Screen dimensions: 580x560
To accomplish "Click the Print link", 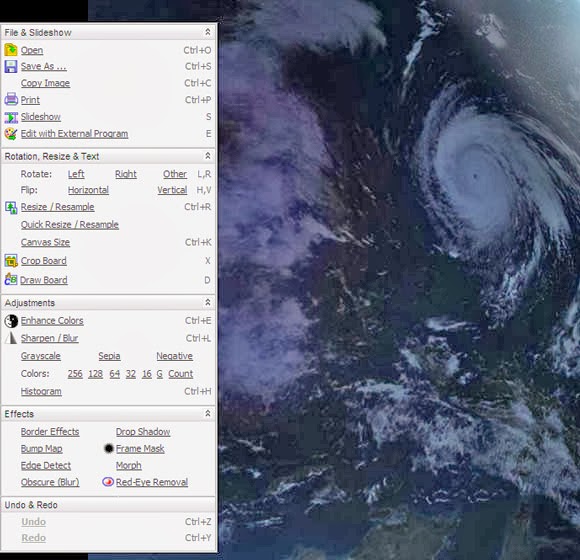I will (30, 100).
